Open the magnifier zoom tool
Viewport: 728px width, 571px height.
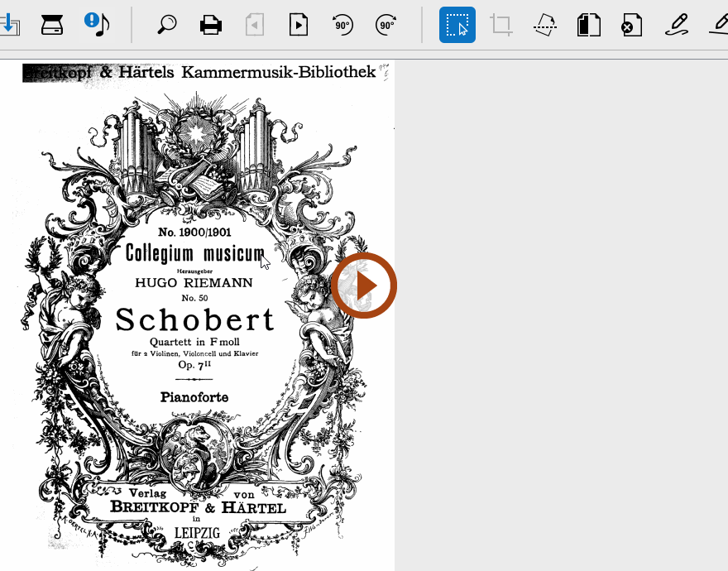167,25
